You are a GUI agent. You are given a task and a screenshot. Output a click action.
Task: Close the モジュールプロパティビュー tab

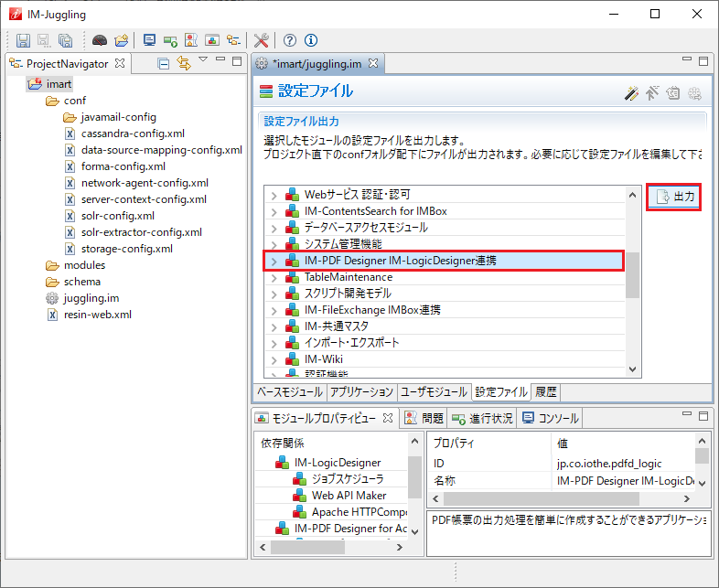tap(388, 418)
